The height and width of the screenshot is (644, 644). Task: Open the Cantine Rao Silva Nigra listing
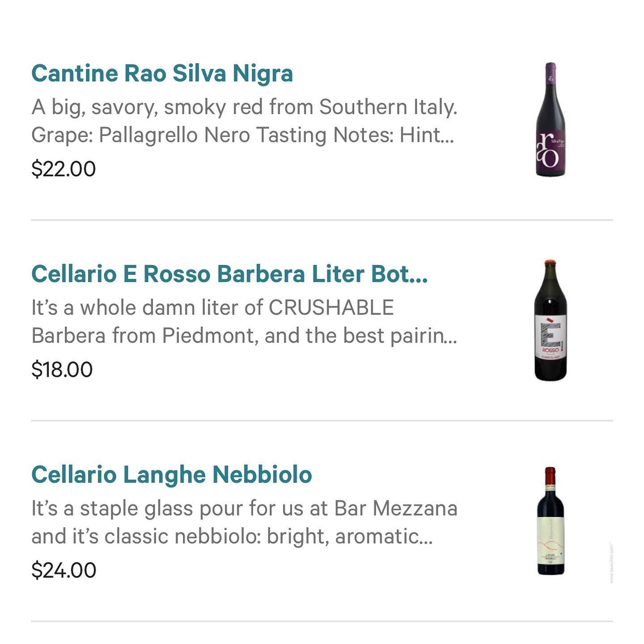pos(162,74)
